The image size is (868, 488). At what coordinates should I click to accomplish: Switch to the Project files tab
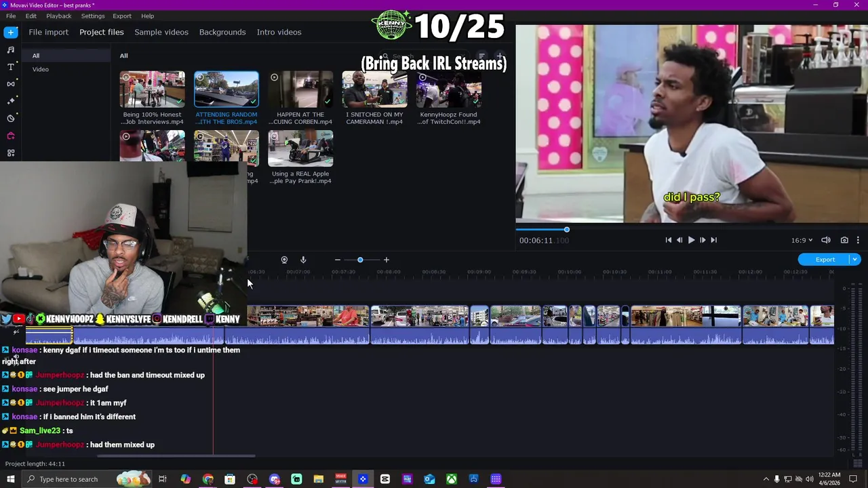[x=102, y=32]
